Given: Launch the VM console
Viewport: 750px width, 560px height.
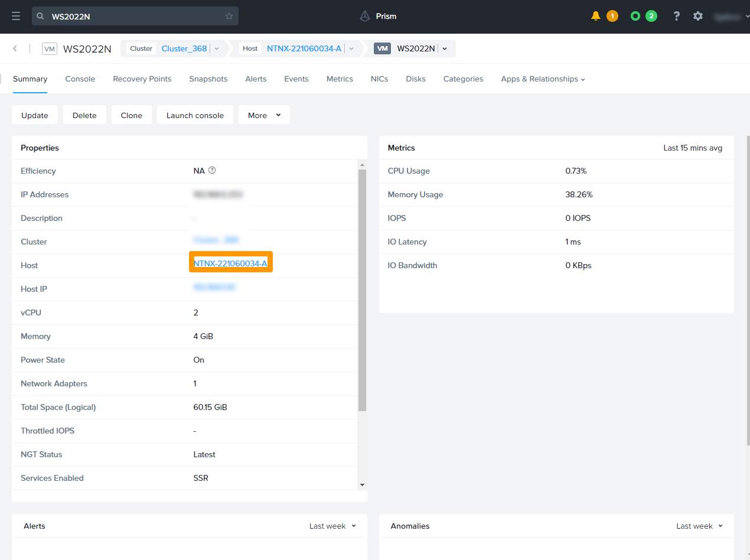Looking at the screenshot, I should (195, 115).
